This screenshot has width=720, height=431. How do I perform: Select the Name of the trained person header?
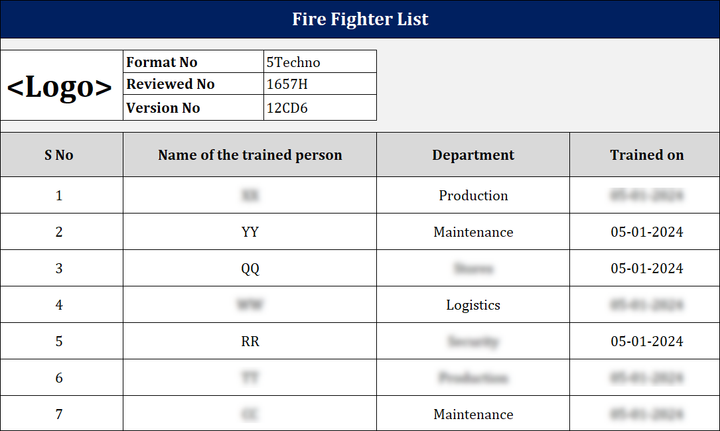pos(250,155)
